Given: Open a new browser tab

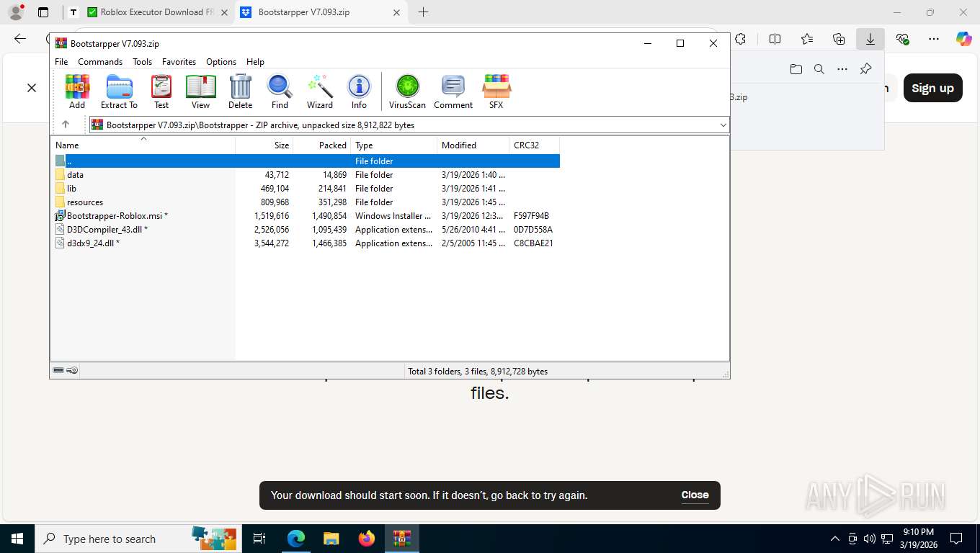Looking at the screenshot, I should 424,12.
